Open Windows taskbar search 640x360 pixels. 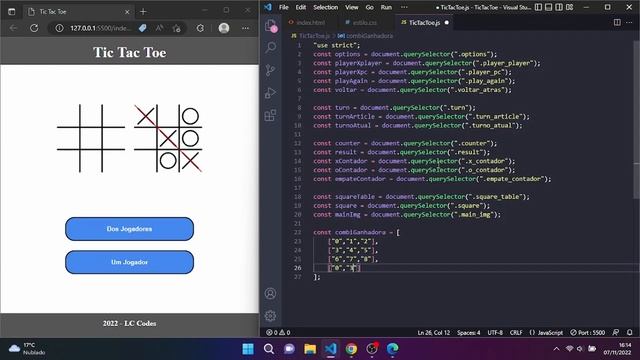269,349
